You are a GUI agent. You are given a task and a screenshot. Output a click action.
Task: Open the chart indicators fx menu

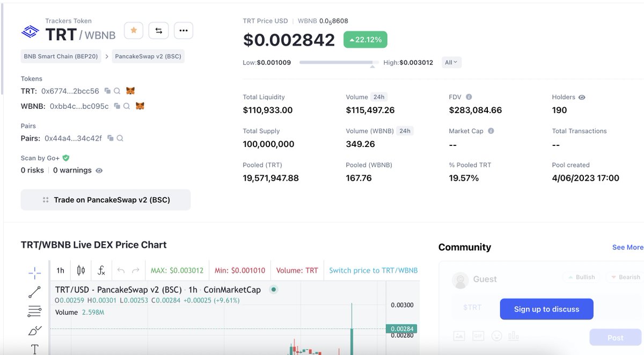(x=101, y=270)
